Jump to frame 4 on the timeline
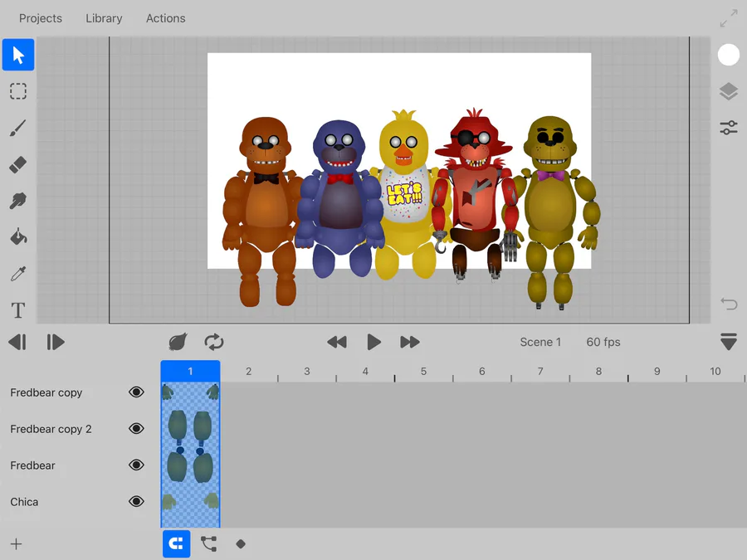Image resolution: width=747 pixels, height=560 pixels. 365,372
